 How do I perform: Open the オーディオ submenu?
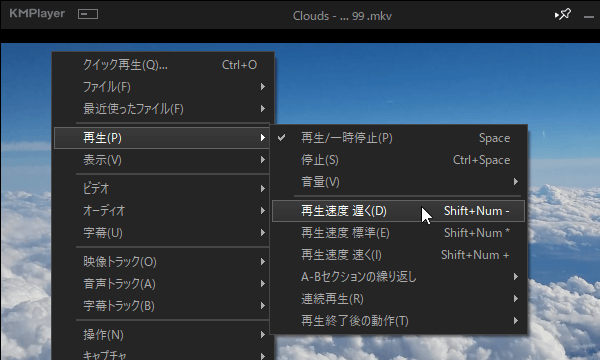pos(162,211)
